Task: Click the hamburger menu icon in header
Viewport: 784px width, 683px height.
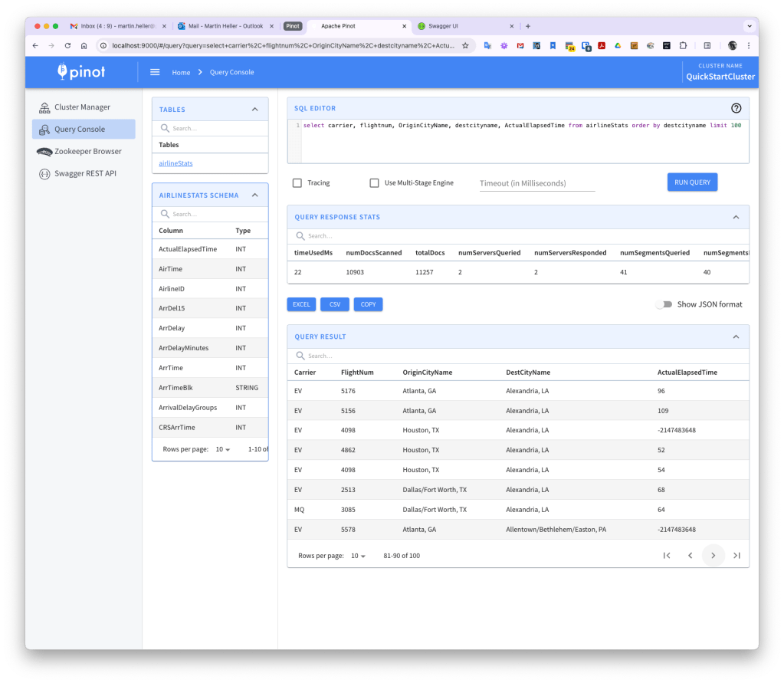Action: pyautogui.click(x=155, y=72)
